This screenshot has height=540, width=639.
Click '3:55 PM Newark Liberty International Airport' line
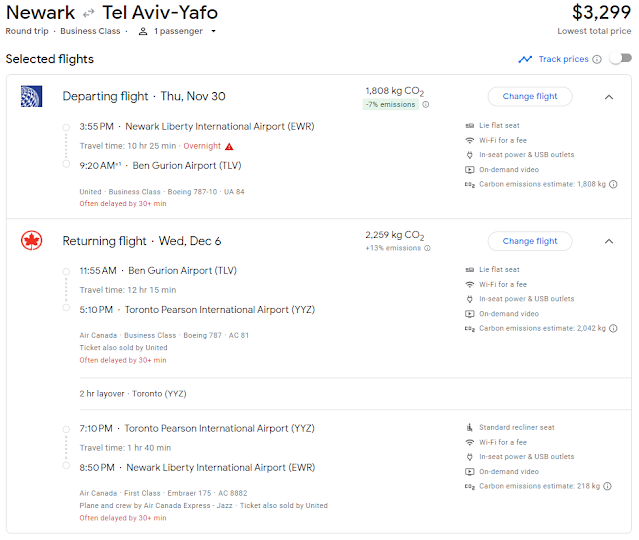[197, 126]
